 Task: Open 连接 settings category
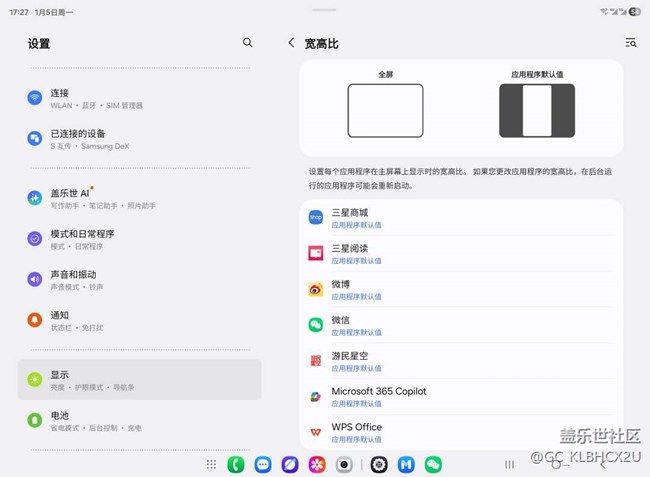coord(140,98)
